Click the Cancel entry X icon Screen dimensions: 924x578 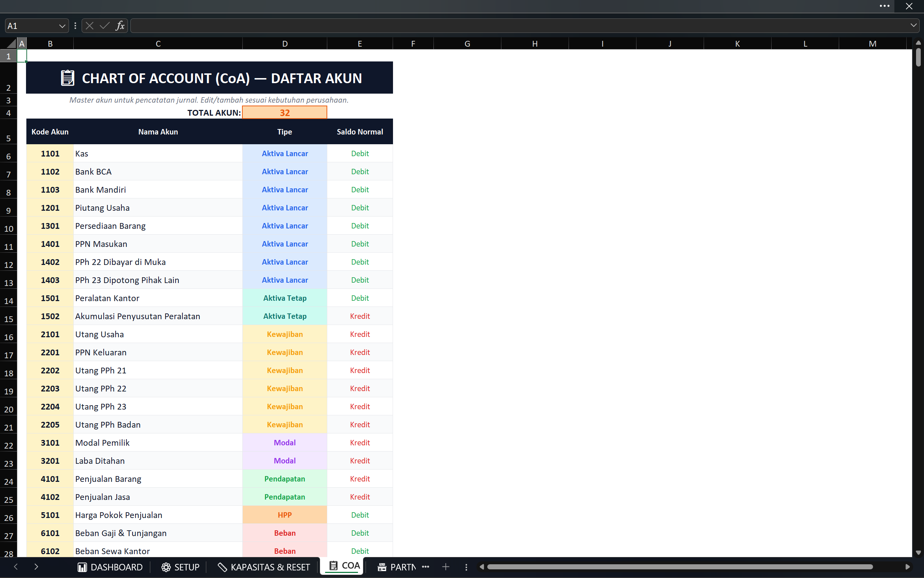point(90,26)
